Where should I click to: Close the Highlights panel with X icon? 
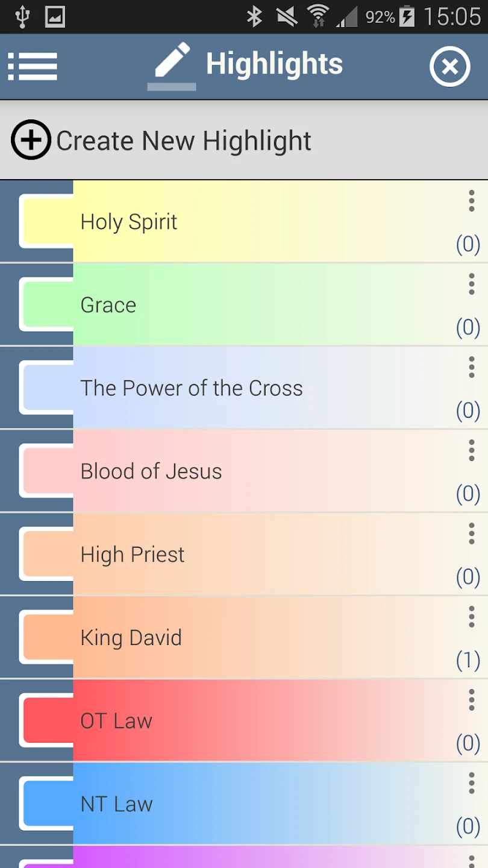449,66
